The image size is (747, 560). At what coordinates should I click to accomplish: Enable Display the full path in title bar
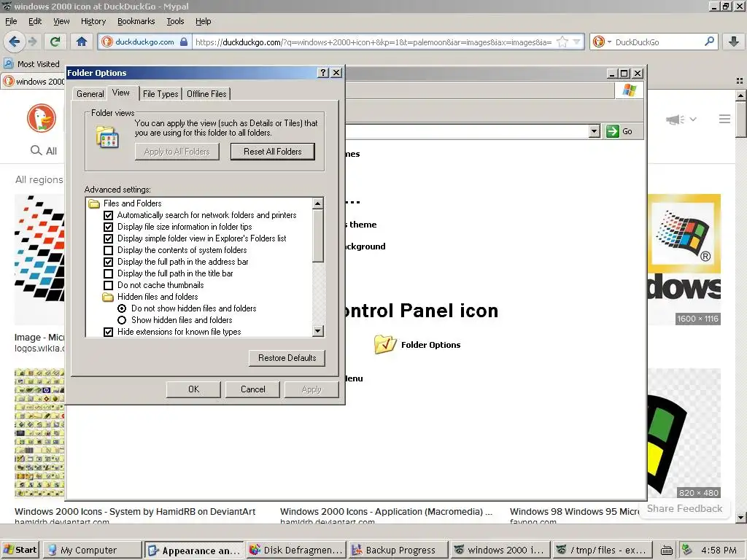pos(108,273)
